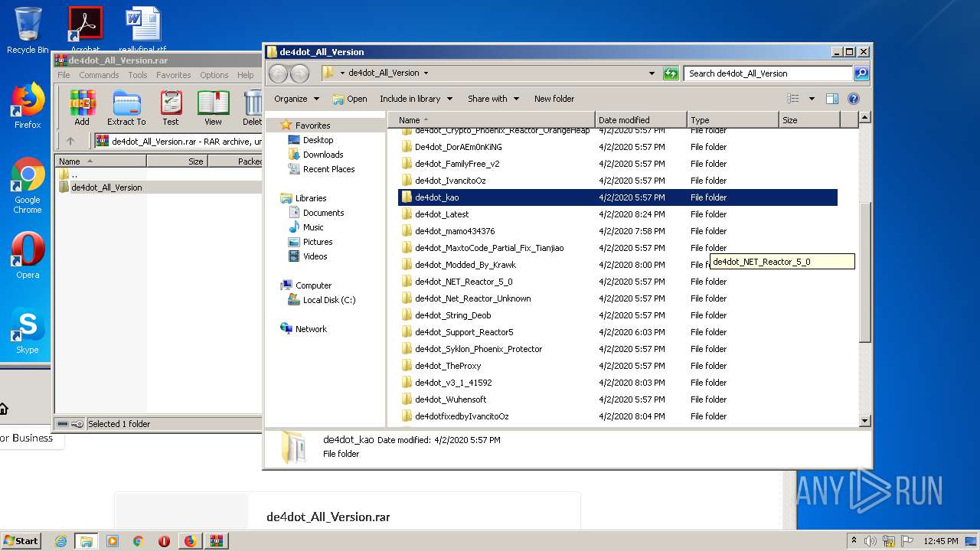Select Network in navigation pane
This screenshot has height=551, width=980.
point(311,329)
